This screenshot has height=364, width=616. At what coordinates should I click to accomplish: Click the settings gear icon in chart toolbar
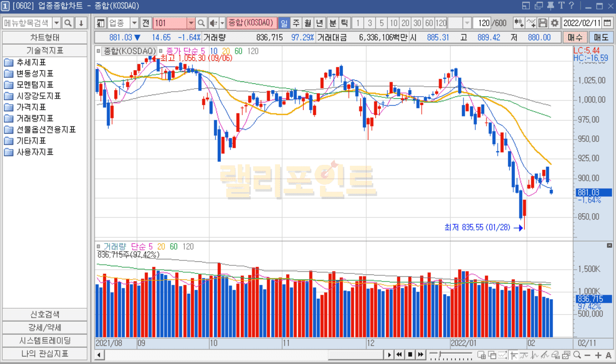coord(554,23)
